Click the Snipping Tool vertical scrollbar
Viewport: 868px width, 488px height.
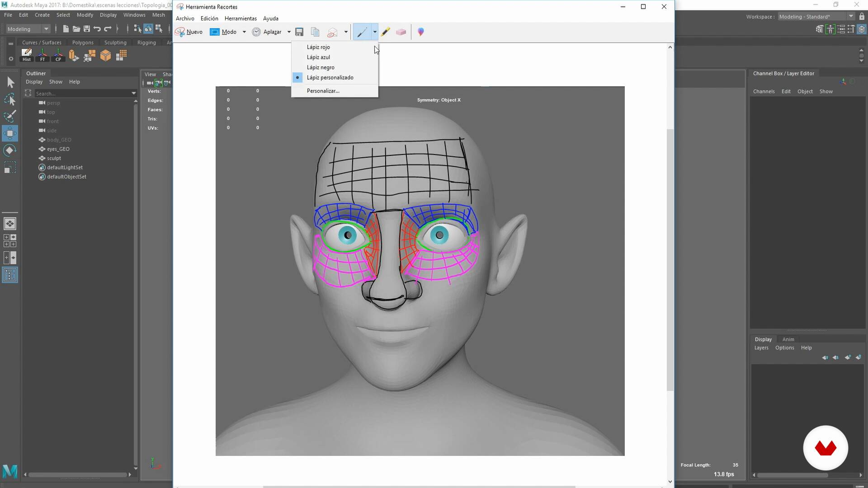(x=670, y=260)
